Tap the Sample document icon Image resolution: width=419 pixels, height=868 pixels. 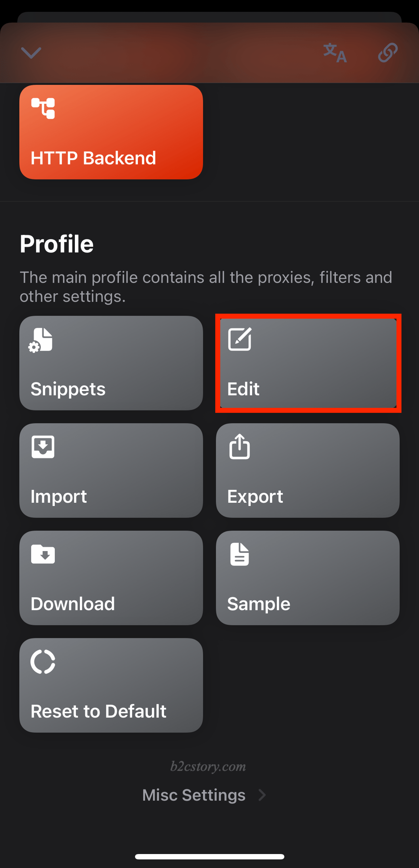240,554
